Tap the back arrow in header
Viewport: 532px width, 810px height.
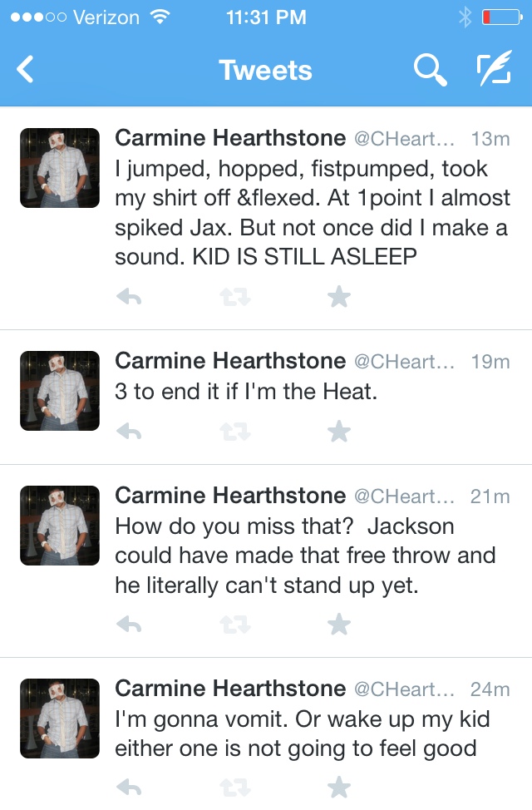click(x=26, y=70)
